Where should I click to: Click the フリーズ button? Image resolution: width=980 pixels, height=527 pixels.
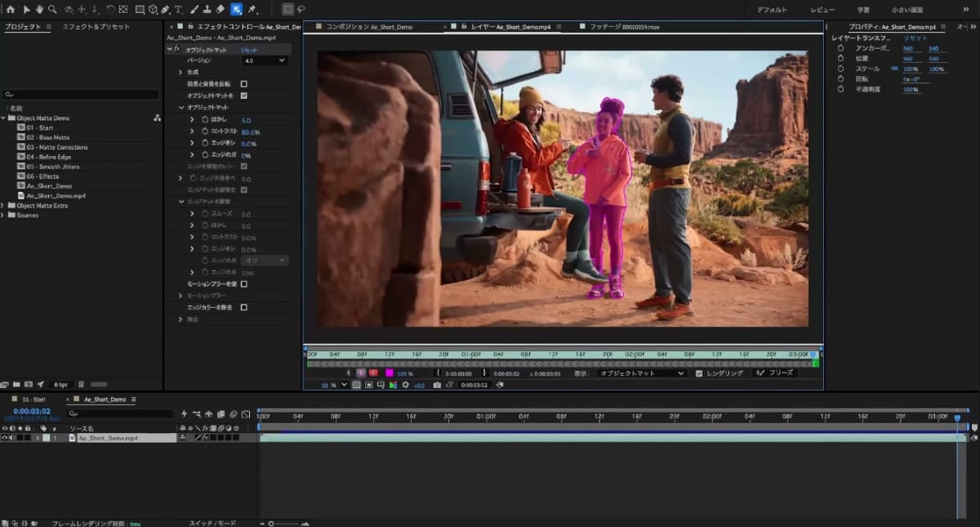click(775, 373)
